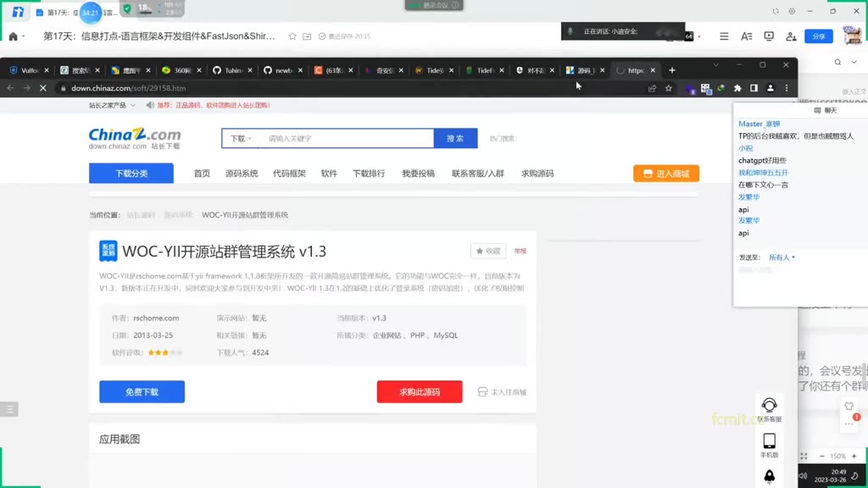
Task: Click the 收藏 favorite button
Action: coord(488,251)
